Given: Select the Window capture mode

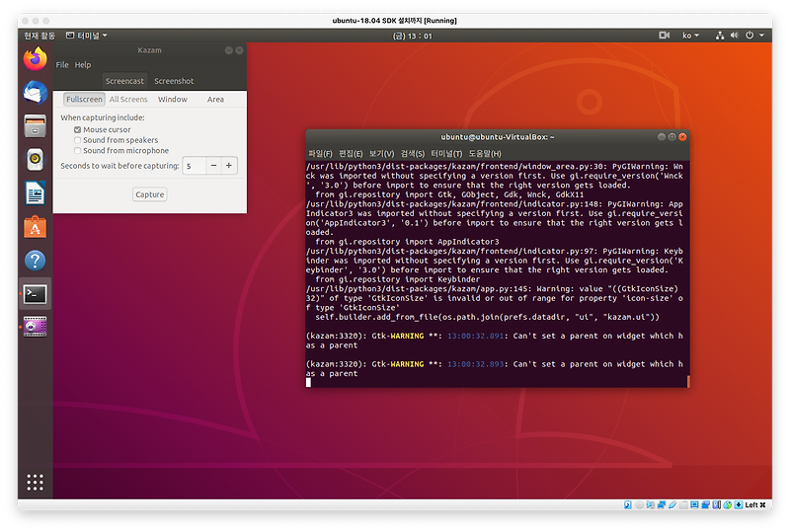Looking at the screenshot, I should point(172,100).
